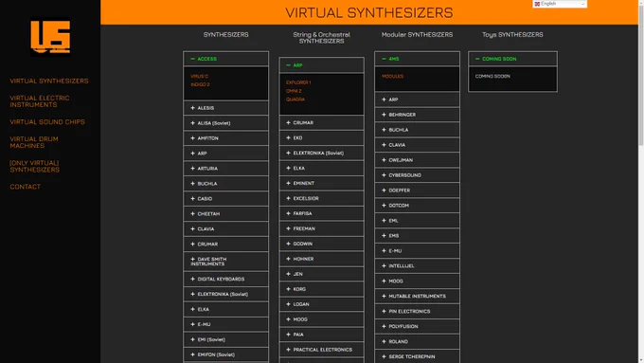Expand BUCHLA in Synthesizers column
644x363 pixels.
click(226, 183)
